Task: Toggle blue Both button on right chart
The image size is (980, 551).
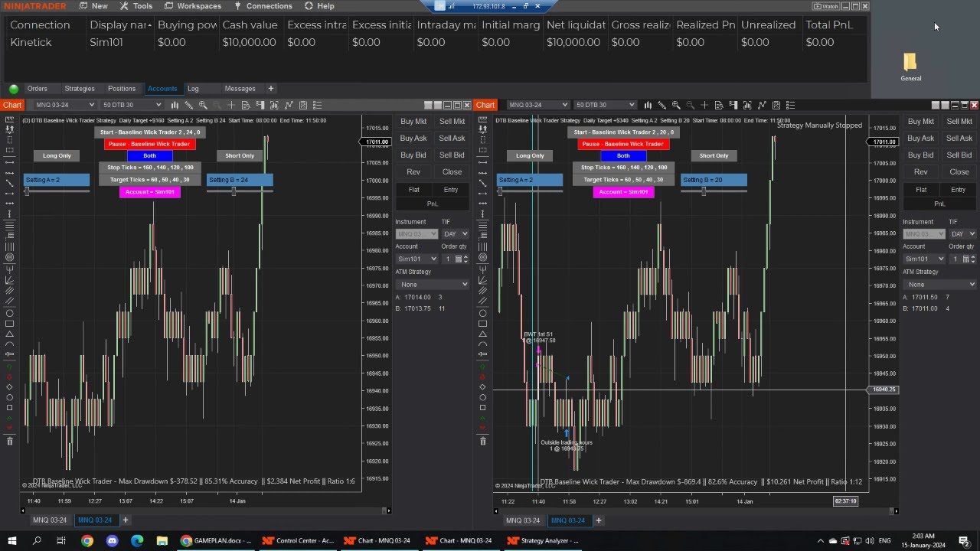Action: [x=623, y=155]
